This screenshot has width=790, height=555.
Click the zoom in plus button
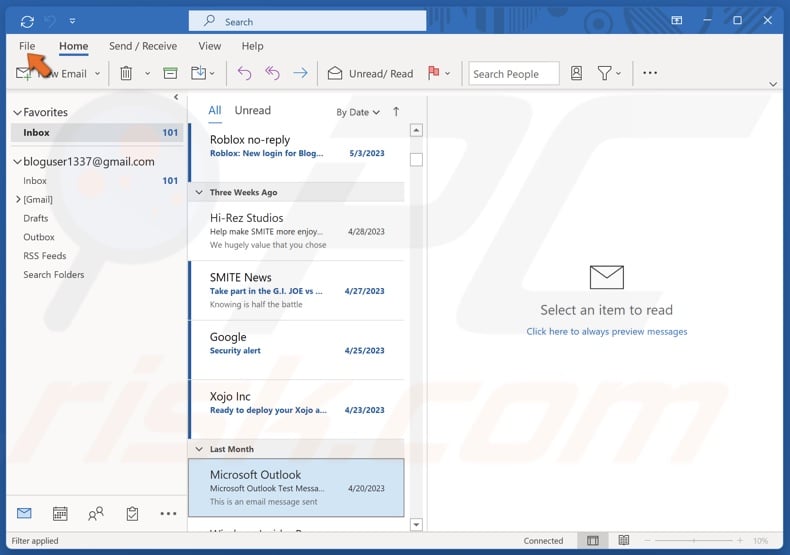[x=740, y=540]
